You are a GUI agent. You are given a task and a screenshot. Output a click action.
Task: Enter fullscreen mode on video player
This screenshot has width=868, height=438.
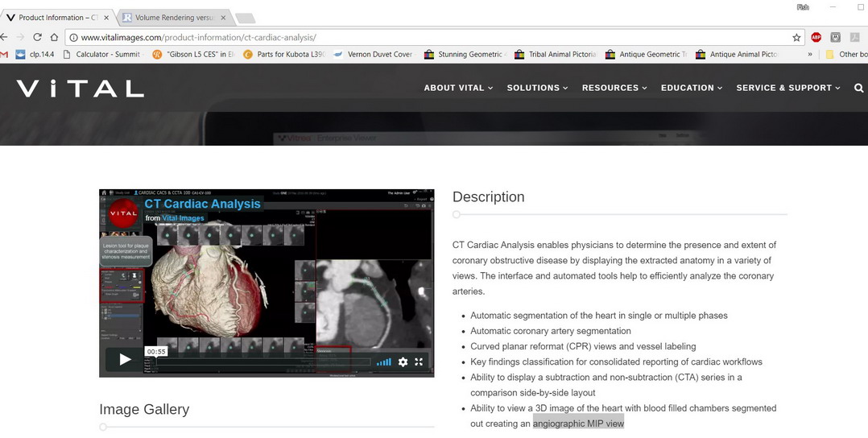tap(419, 362)
